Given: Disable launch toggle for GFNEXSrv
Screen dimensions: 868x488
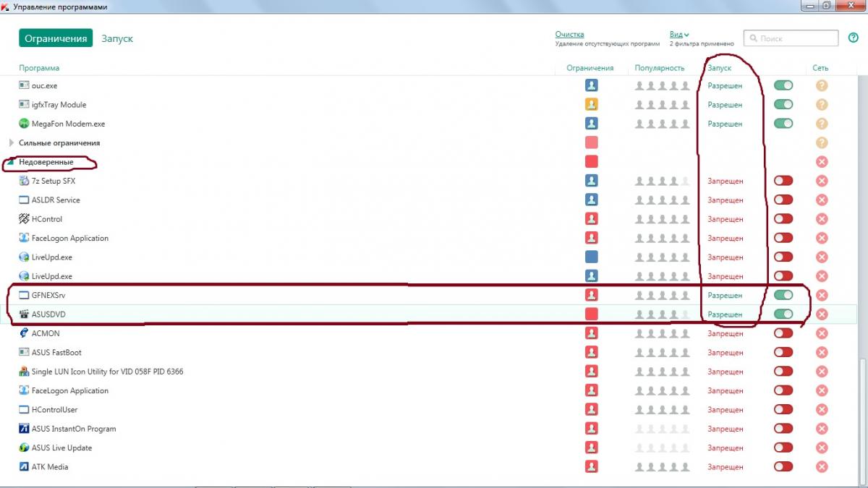Looking at the screenshot, I should coord(783,295).
